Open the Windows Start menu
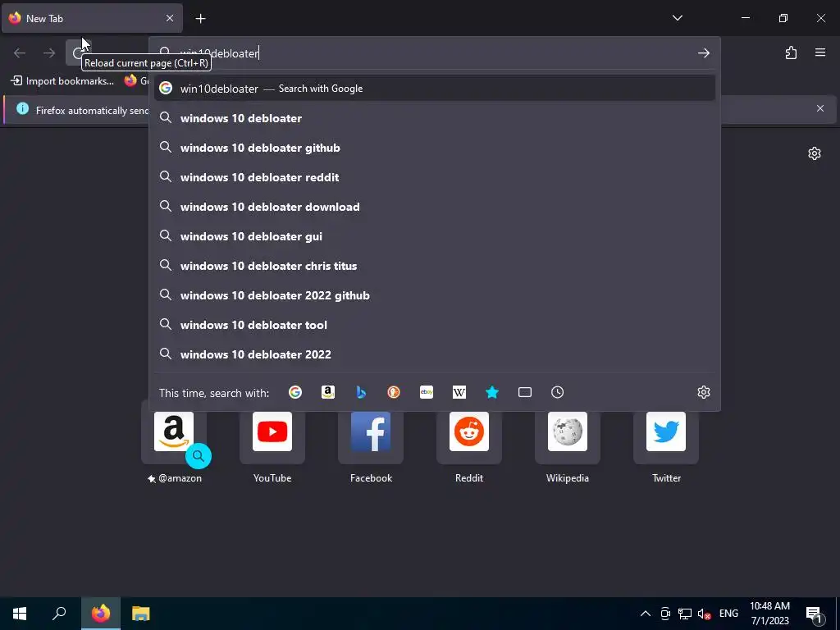 pos(20,614)
